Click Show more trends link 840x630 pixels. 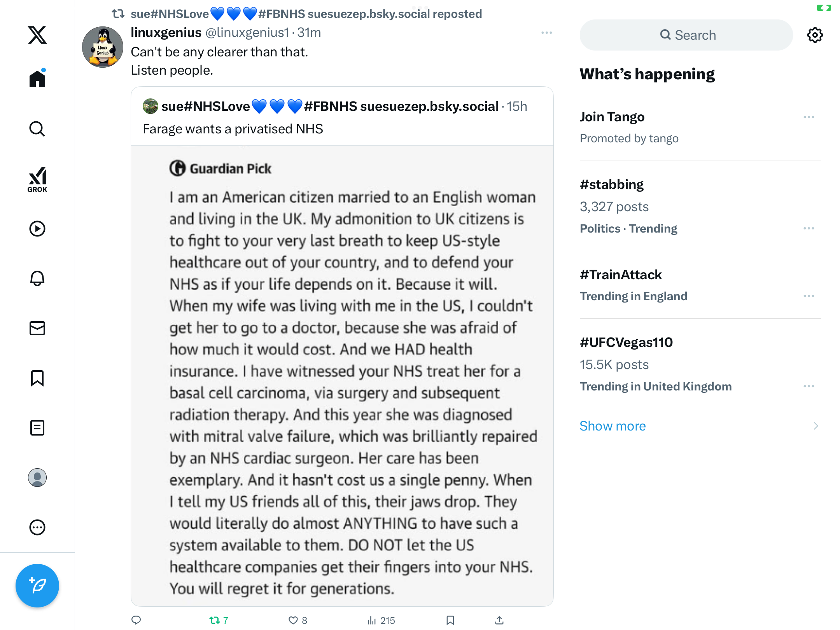click(612, 426)
